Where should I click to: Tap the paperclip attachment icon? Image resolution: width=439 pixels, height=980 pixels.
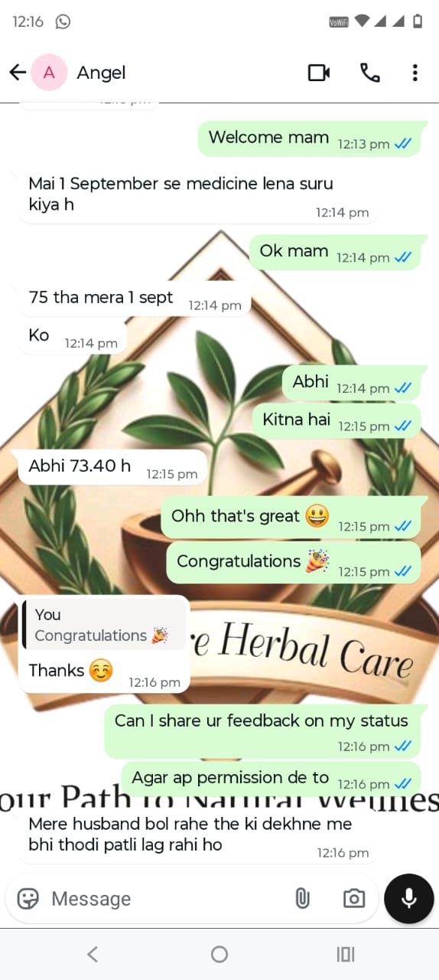[x=302, y=898]
